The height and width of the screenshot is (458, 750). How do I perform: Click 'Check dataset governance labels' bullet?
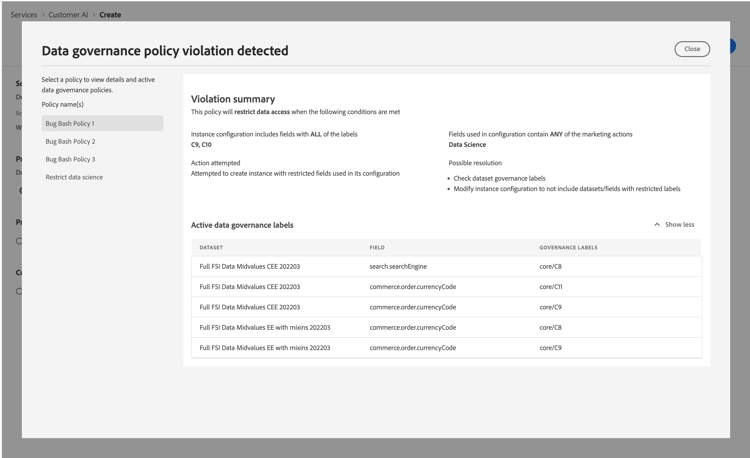(x=499, y=178)
